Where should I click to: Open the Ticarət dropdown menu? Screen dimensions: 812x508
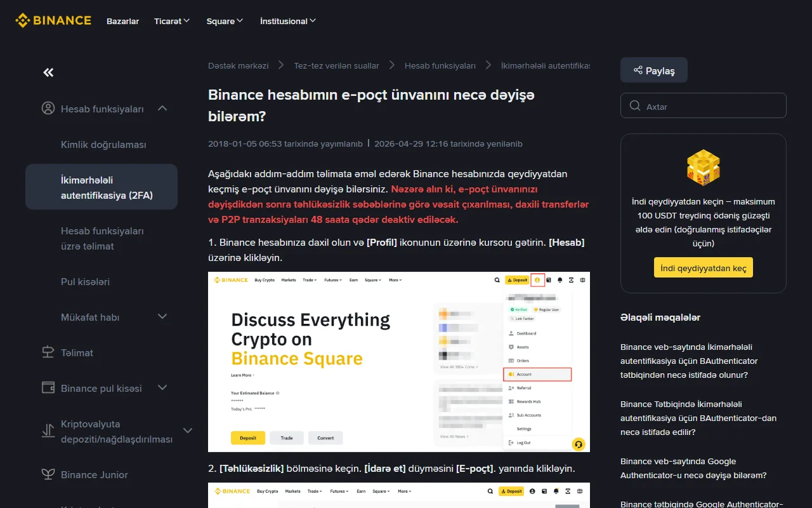(x=172, y=21)
